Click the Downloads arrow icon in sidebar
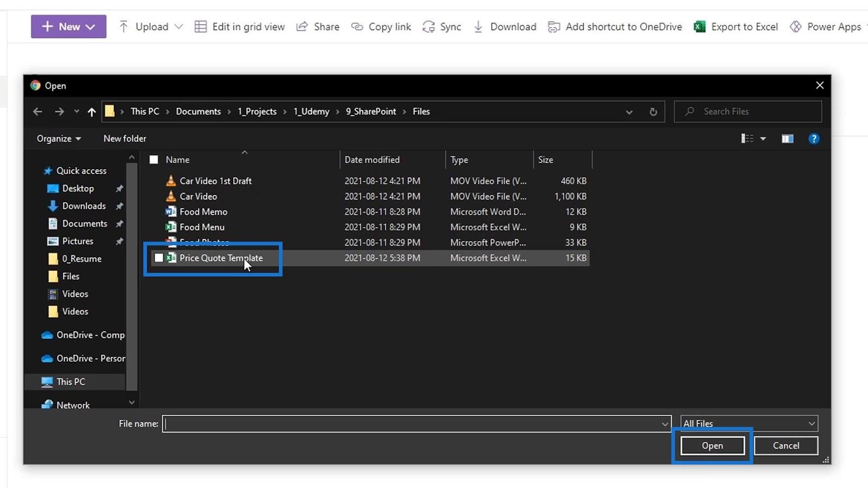 [53, 206]
